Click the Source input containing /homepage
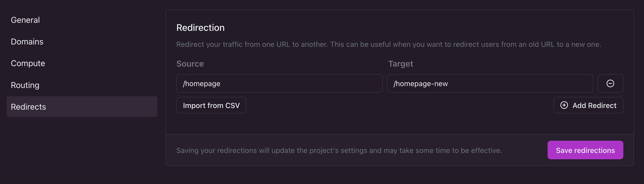644x184 pixels. tap(279, 84)
